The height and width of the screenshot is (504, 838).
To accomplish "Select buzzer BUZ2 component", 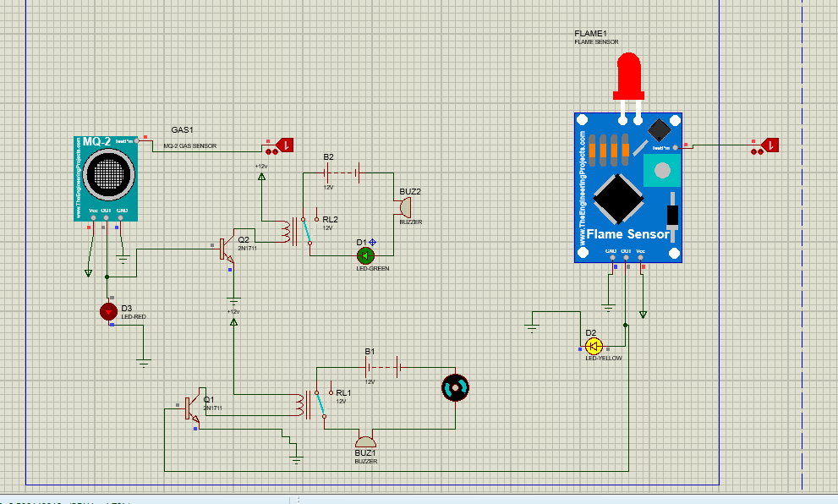I will point(404,207).
